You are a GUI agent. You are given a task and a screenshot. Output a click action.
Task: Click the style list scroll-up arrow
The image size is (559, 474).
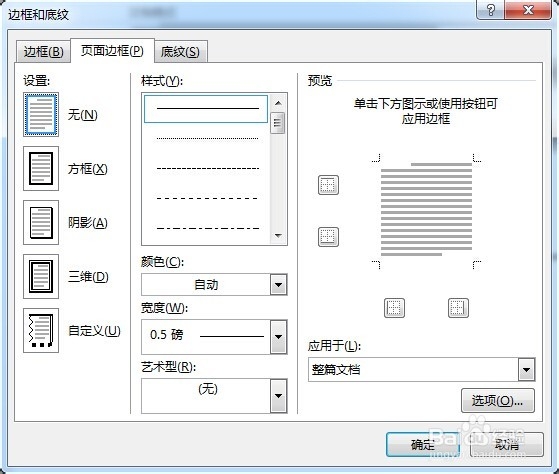tap(278, 103)
